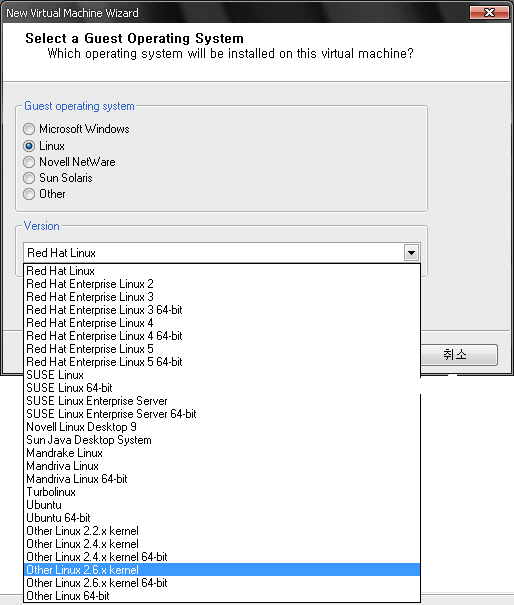Click the Red Hat Linux combo box field
Screen dimensions: 514x605
[x=222, y=253]
